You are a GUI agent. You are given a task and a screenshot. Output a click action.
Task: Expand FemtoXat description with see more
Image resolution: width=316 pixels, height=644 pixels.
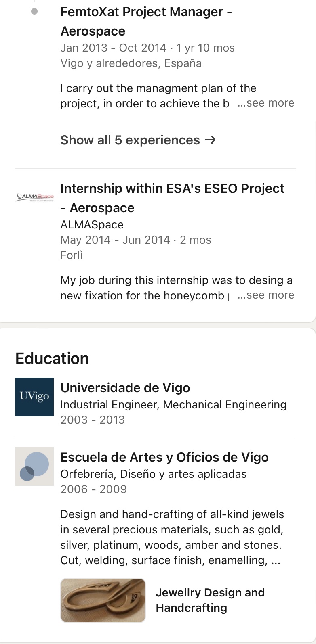pyautogui.click(x=266, y=103)
